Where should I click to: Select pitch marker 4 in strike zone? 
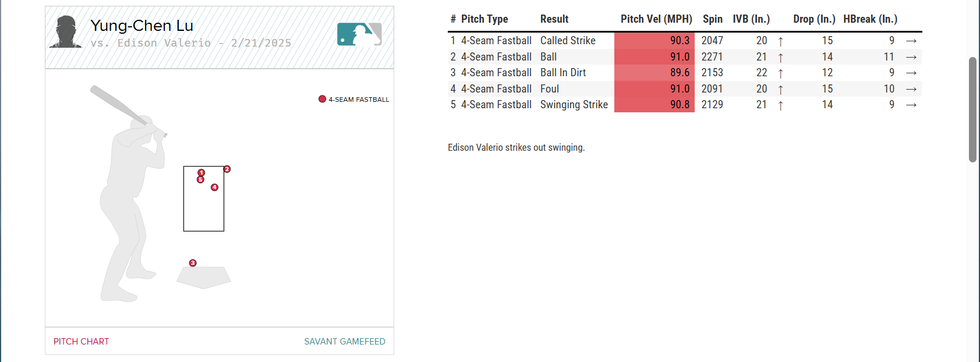[214, 187]
